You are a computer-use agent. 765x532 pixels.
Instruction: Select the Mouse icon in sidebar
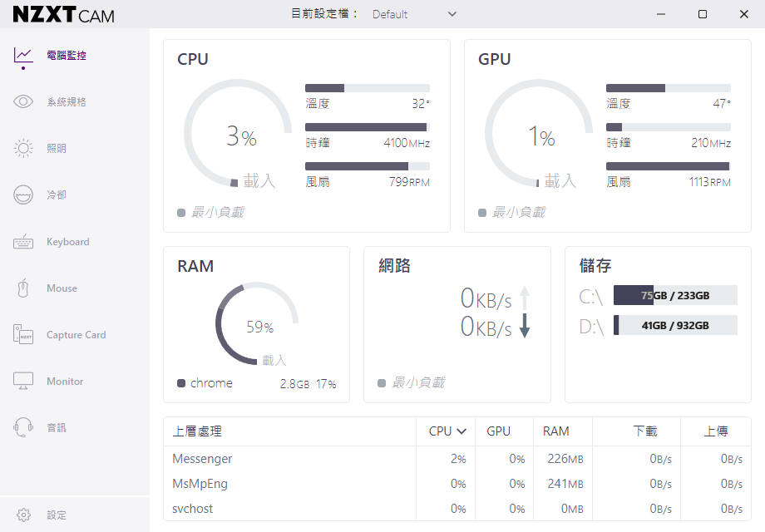[x=23, y=288]
